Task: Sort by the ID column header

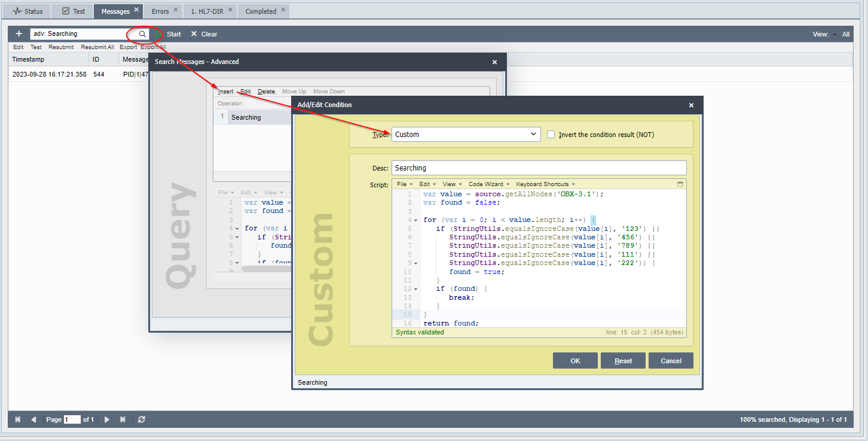Action: point(103,59)
